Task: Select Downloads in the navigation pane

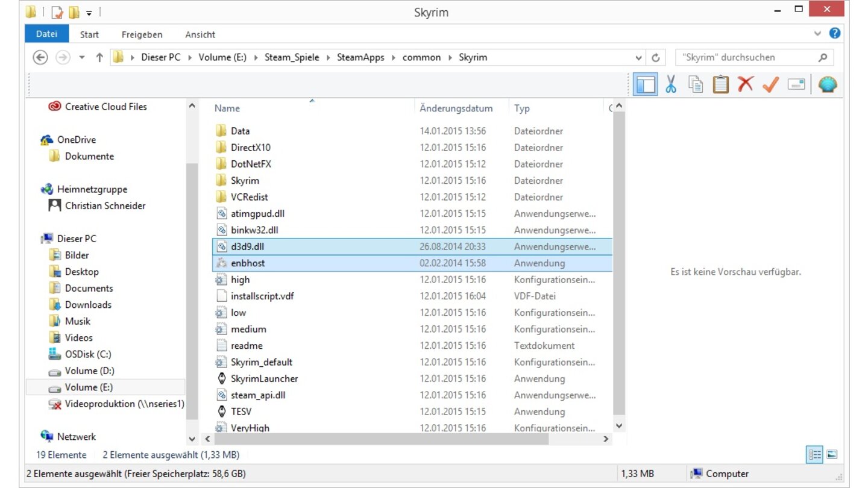Action: 80,305
